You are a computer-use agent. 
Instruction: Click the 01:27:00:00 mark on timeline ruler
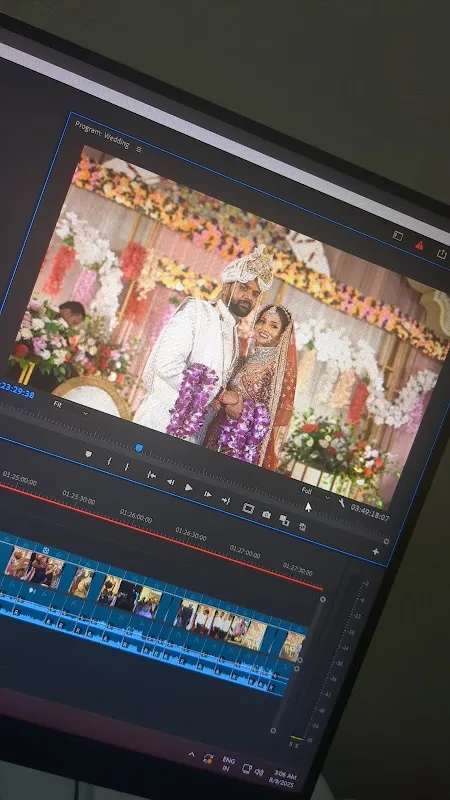coord(244,552)
